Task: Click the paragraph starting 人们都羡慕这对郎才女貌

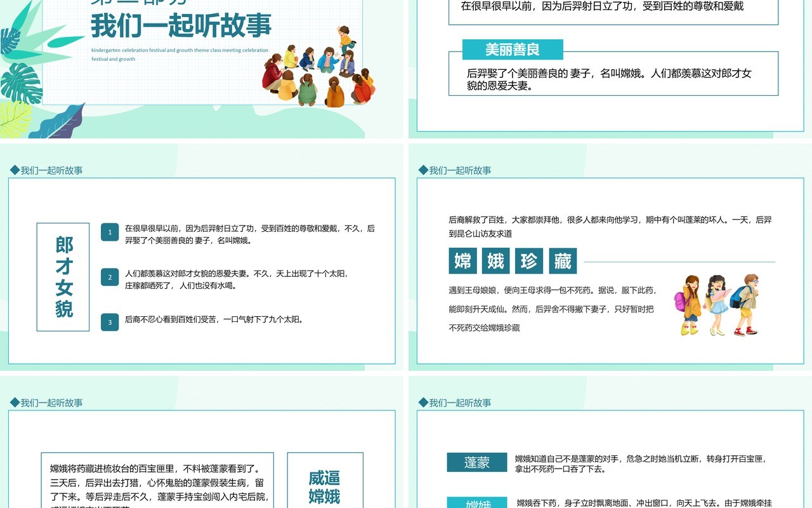Action: pyautogui.click(x=237, y=279)
